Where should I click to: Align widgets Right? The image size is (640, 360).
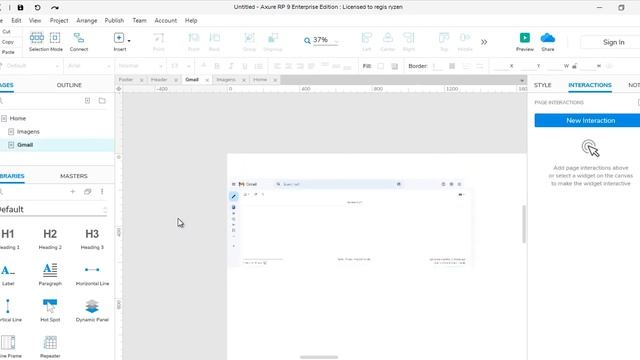click(409, 42)
